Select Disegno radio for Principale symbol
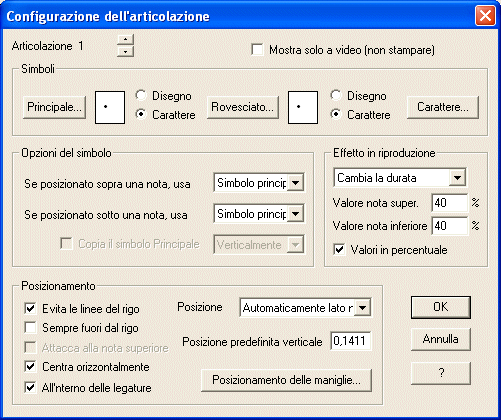Screen dimensions: 501x420 point(141,96)
